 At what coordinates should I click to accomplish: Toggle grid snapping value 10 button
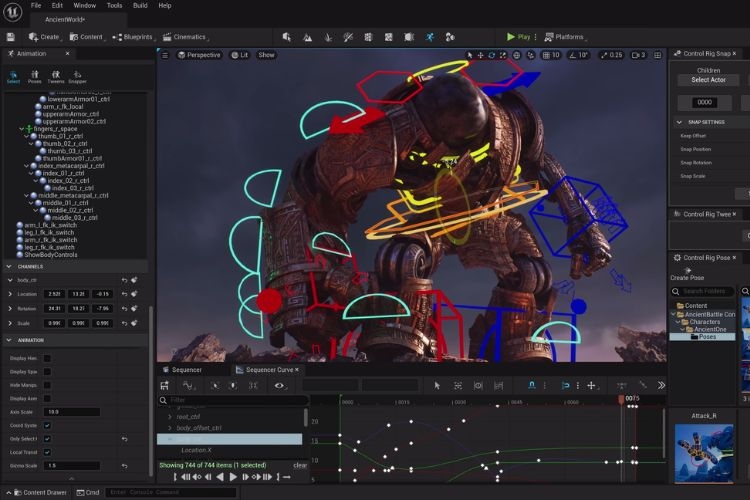551,55
